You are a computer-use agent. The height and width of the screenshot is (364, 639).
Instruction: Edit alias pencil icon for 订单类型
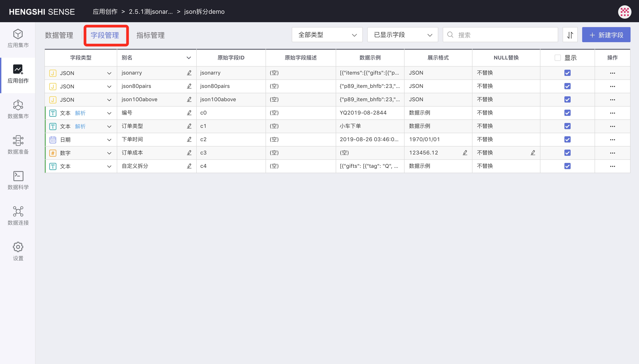point(189,126)
